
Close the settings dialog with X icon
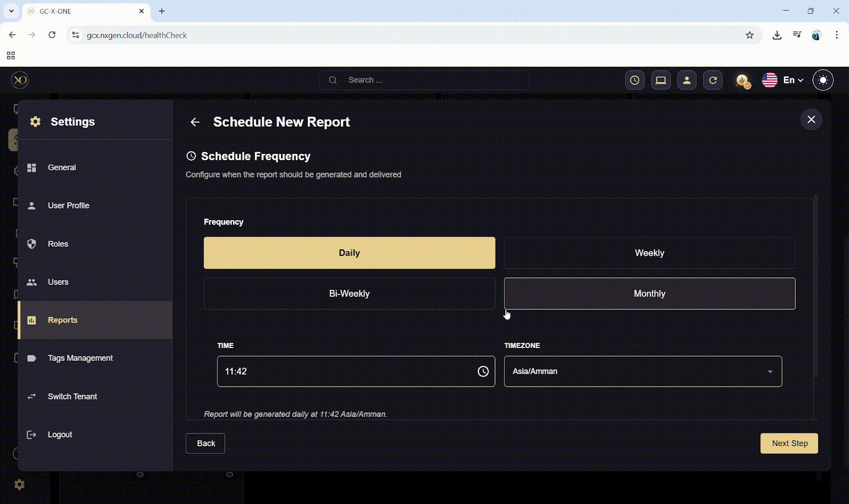(811, 119)
